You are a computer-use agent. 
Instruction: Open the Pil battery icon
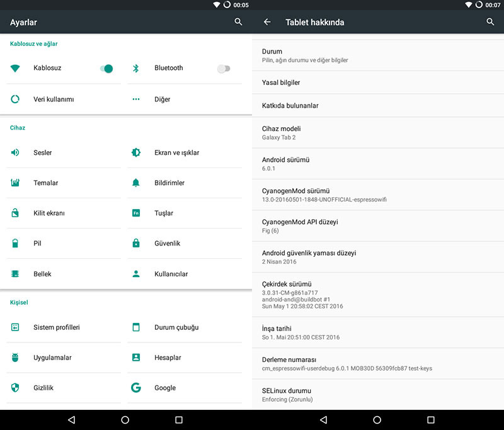click(15, 244)
